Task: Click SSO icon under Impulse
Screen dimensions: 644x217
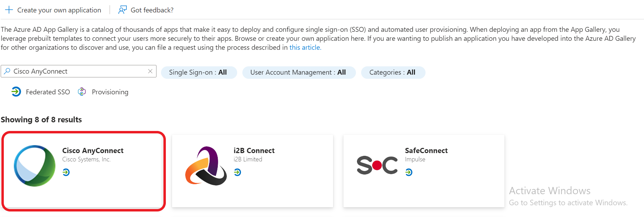Action: [409, 172]
